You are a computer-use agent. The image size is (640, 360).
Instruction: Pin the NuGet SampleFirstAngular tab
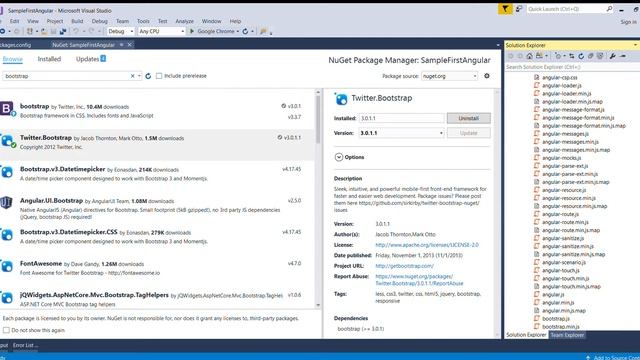pos(121,44)
